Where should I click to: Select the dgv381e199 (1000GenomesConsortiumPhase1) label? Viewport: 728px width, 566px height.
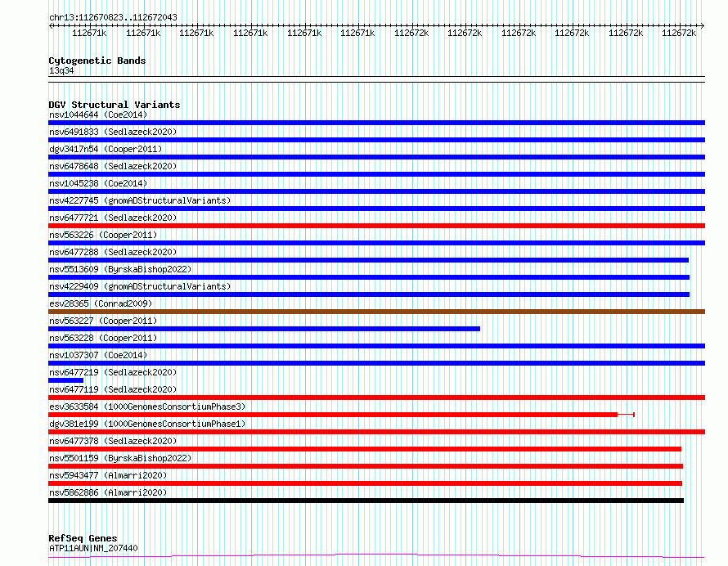tap(147, 424)
